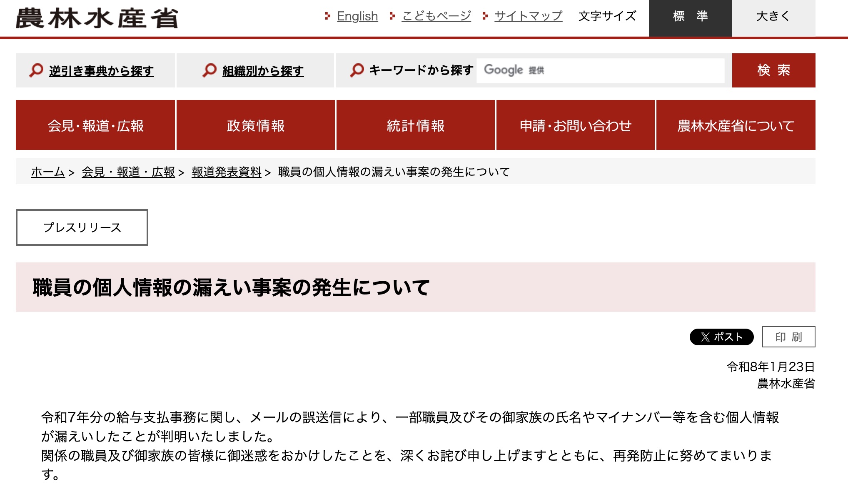Click the magnifier icon beside キーワードから探す

click(357, 70)
